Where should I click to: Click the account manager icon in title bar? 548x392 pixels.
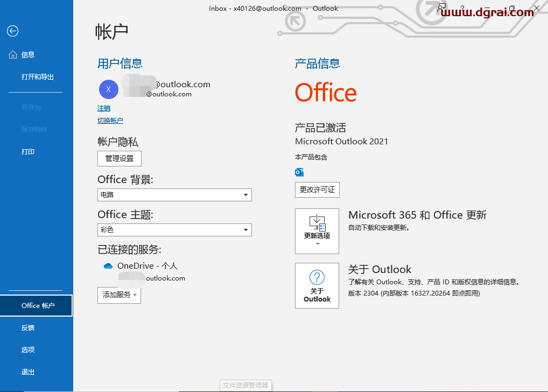[442, 8]
